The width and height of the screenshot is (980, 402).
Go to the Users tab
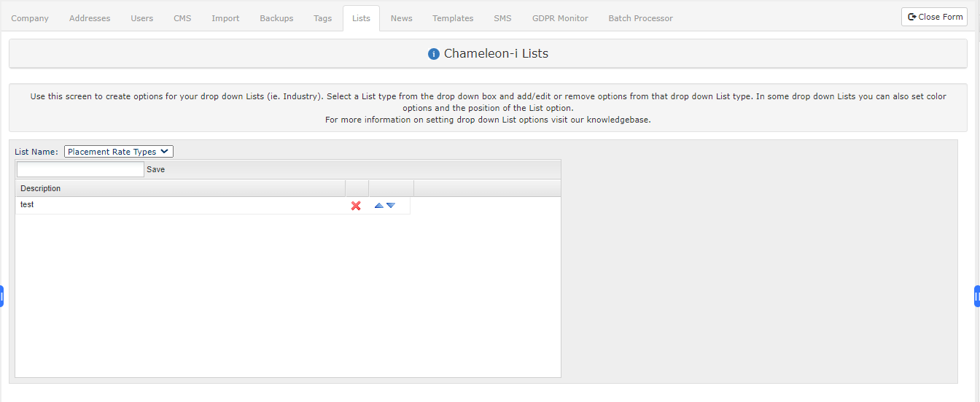click(142, 18)
